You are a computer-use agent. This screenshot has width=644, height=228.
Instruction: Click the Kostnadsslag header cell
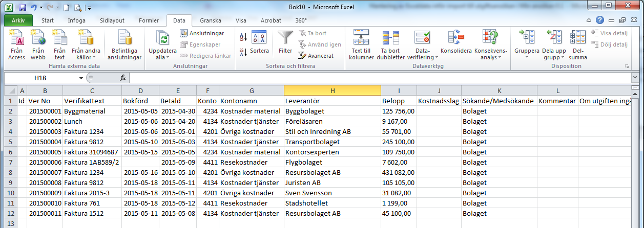point(439,101)
